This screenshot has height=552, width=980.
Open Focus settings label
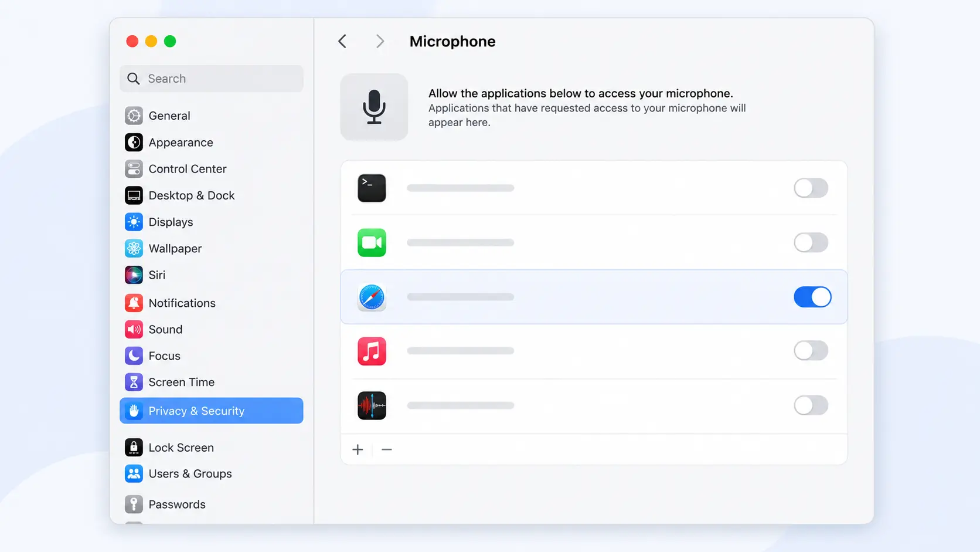tap(165, 355)
